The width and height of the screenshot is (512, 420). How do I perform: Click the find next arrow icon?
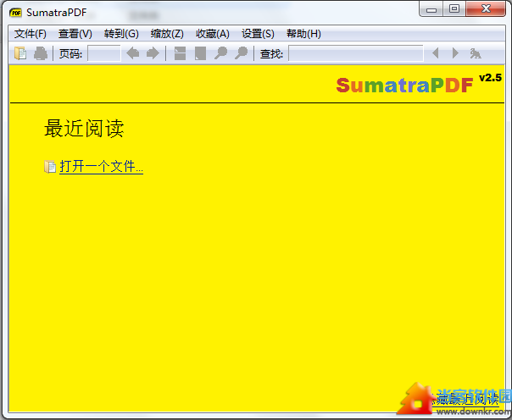[x=455, y=52]
